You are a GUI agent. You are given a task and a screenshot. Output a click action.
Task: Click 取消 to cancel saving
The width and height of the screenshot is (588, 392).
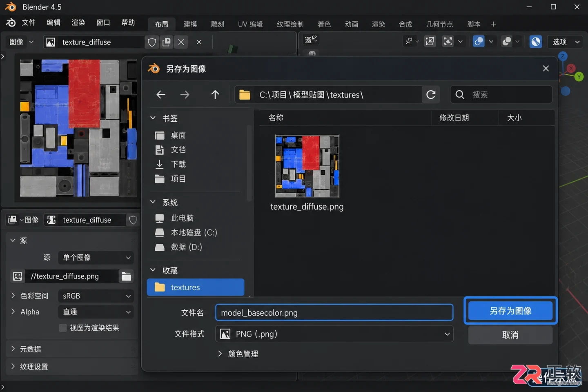(x=510, y=335)
